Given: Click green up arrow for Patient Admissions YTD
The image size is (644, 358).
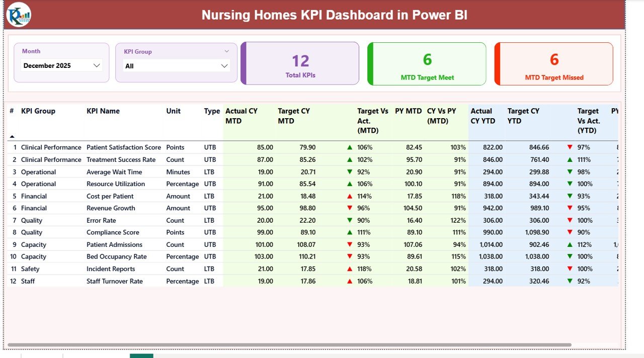Looking at the screenshot, I should (570, 245).
